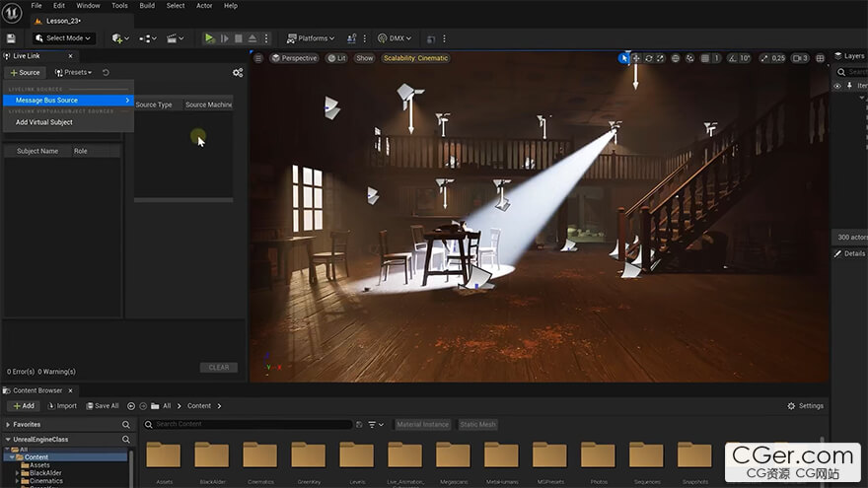Click the Scalability: Cinematic label

415,58
